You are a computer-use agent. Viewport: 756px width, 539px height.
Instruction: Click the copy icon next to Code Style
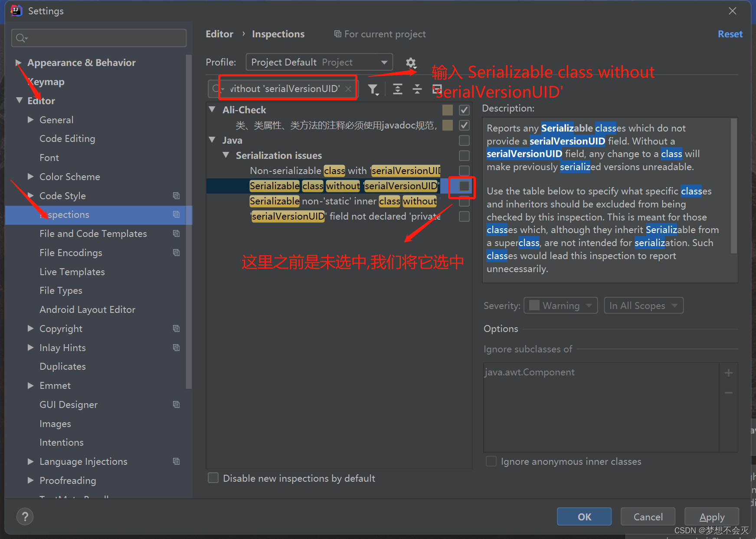click(x=176, y=196)
